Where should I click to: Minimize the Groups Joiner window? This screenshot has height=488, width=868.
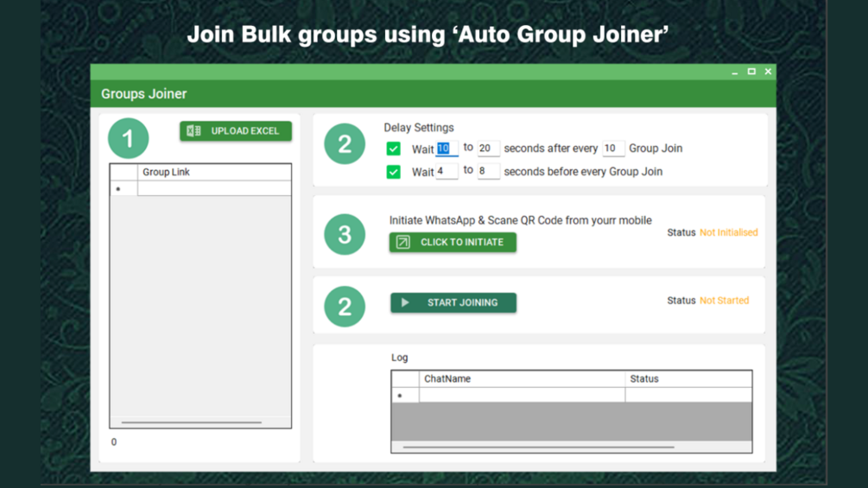[735, 72]
